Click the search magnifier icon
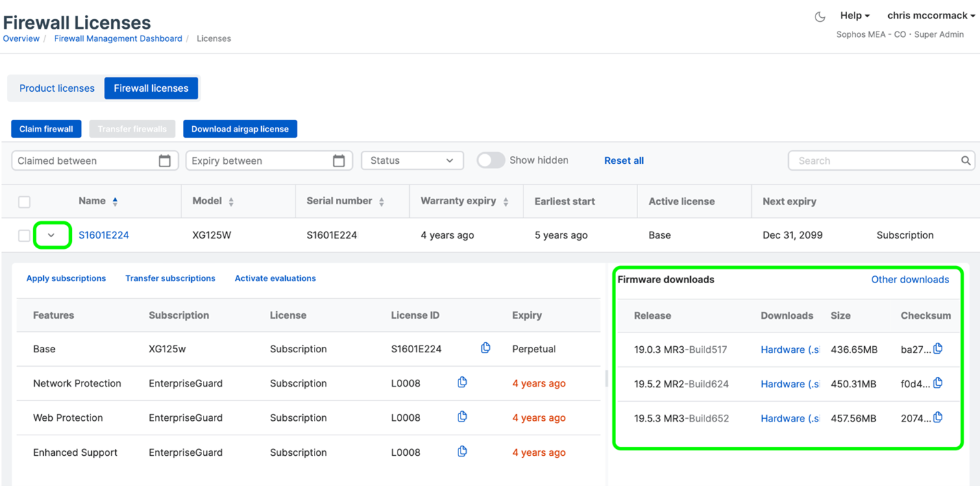The width and height of the screenshot is (980, 486). click(x=966, y=160)
